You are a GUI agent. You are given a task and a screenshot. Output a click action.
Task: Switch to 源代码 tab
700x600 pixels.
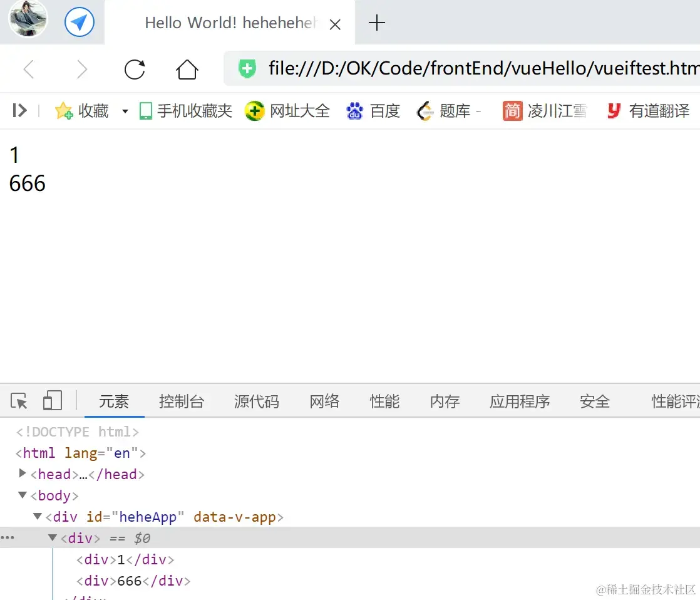pyautogui.click(x=257, y=401)
